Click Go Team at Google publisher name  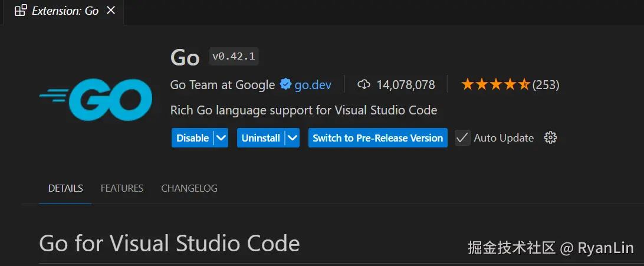pos(222,85)
